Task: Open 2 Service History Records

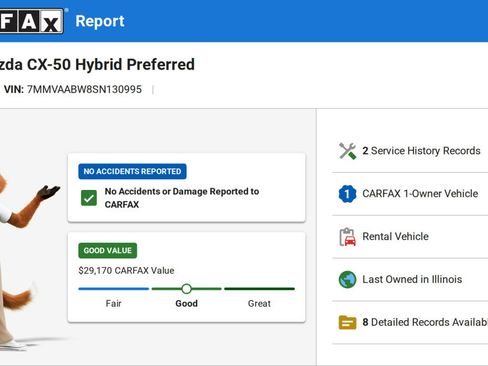Action: coord(410,151)
